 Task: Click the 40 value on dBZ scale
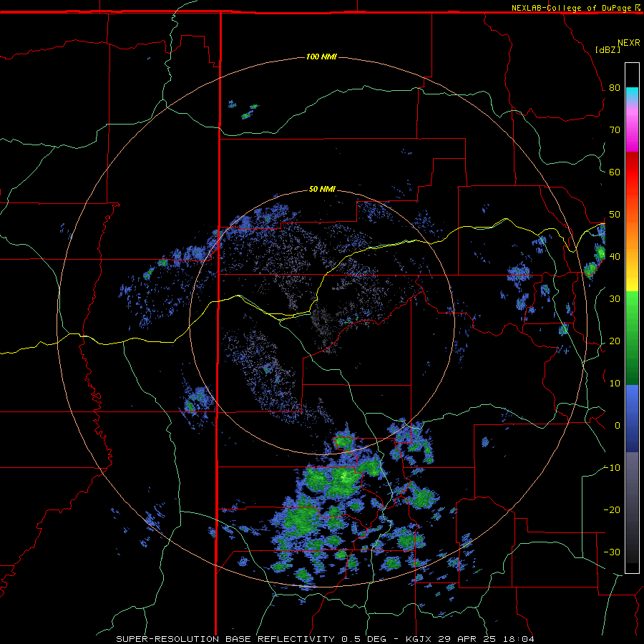(x=615, y=257)
